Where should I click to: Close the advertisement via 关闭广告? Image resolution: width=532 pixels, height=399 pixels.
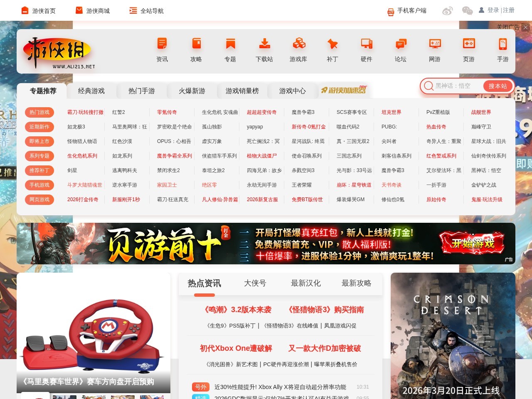click(x=508, y=27)
